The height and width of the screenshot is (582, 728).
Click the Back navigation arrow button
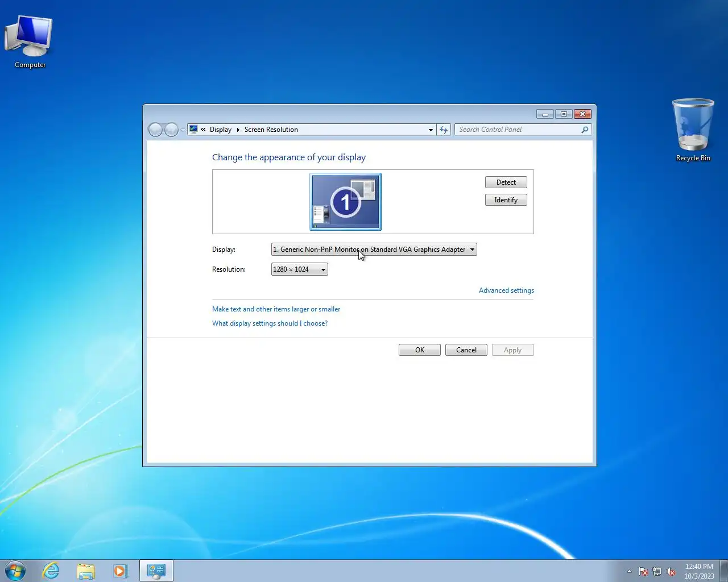pos(155,130)
